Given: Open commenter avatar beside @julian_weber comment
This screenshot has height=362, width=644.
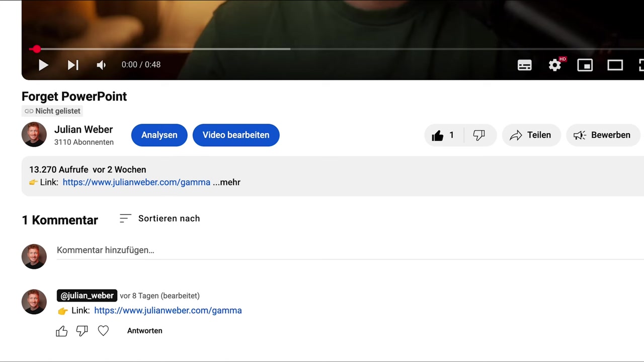Looking at the screenshot, I should click(x=34, y=302).
